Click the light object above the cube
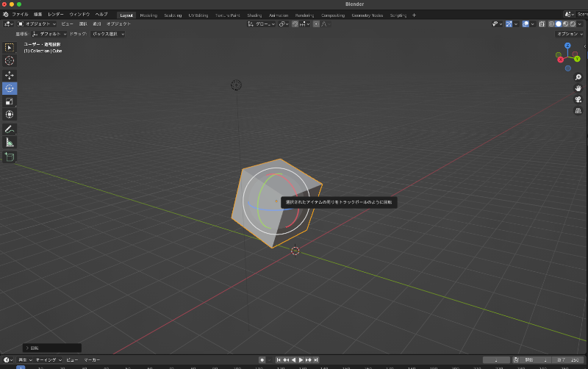 click(236, 85)
